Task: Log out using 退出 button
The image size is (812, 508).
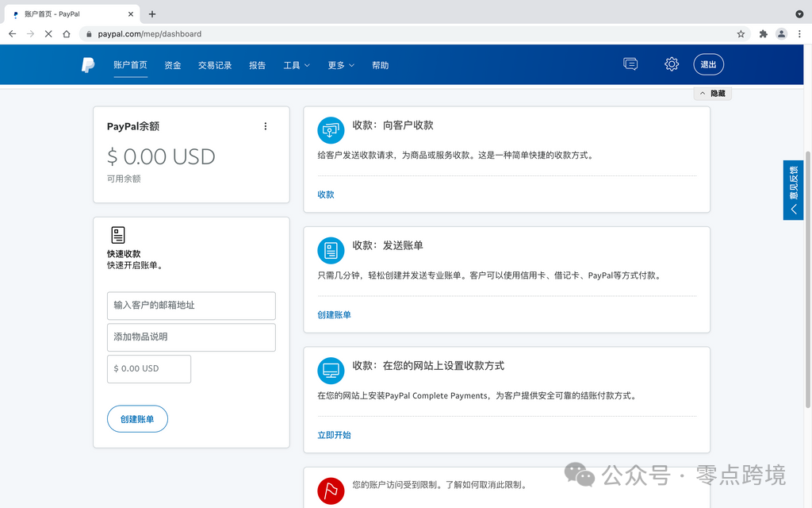Action: [708, 64]
